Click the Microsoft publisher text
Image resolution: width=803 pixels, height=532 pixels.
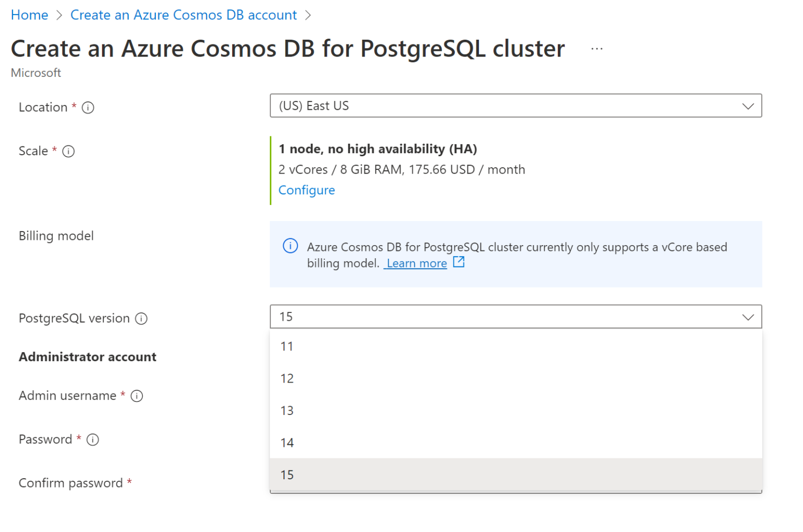pos(36,73)
